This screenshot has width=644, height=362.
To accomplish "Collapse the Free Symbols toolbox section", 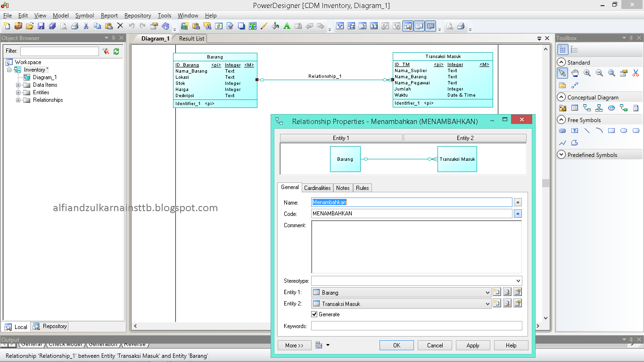I will coord(561,120).
